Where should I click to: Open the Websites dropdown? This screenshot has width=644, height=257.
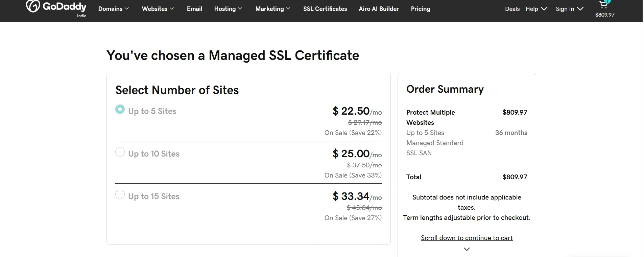point(158,9)
